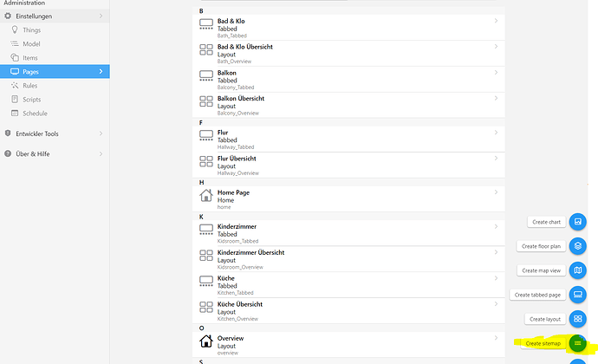Click the chevron on the Flur row
Image resolution: width=598 pixels, height=364 pixels.
pyautogui.click(x=497, y=133)
